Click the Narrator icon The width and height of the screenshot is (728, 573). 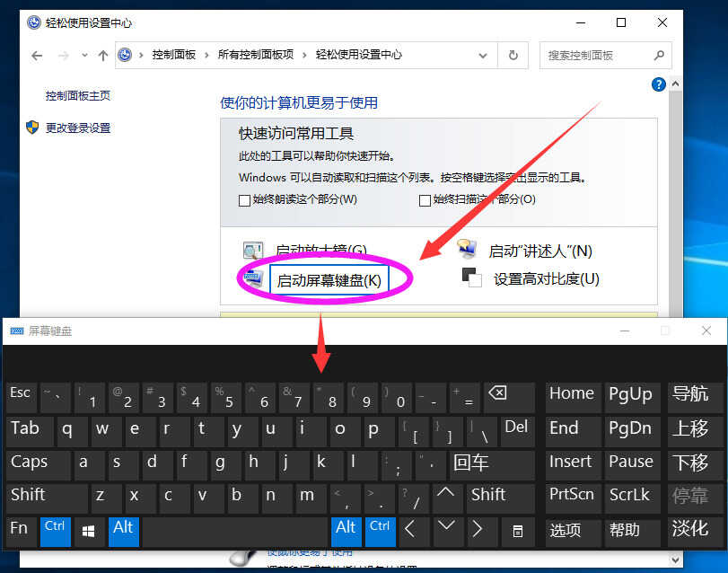point(467,249)
